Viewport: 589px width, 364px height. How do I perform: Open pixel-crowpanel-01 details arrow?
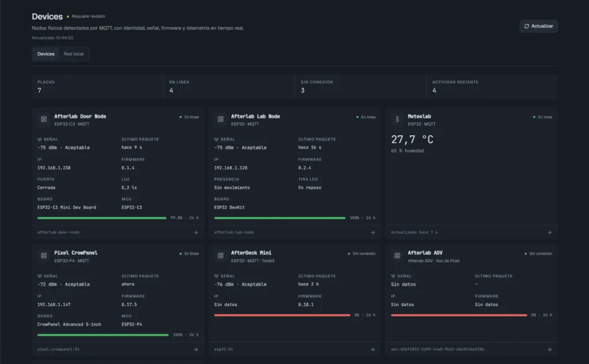tap(196, 350)
